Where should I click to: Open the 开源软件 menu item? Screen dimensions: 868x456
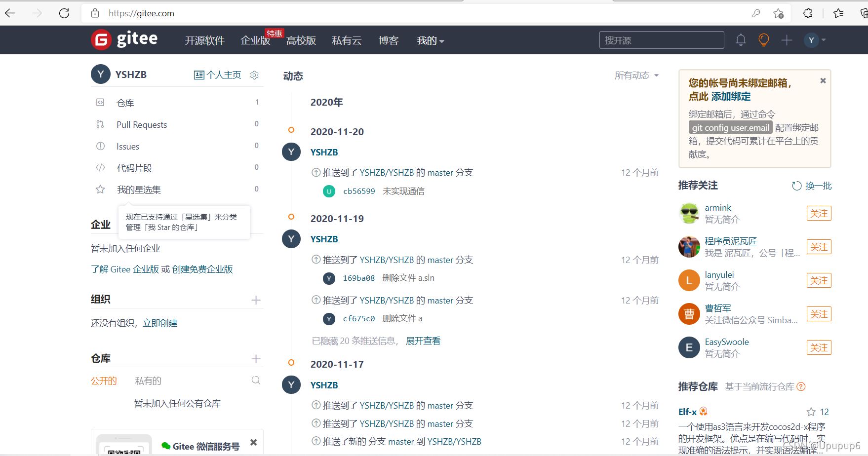pyautogui.click(x=204, y=40)
